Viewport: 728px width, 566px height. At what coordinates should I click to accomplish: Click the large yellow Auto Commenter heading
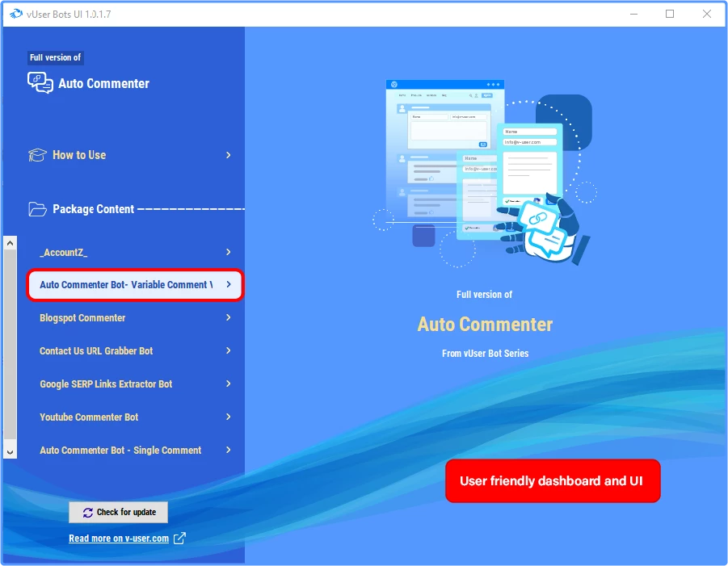point(485,325)
